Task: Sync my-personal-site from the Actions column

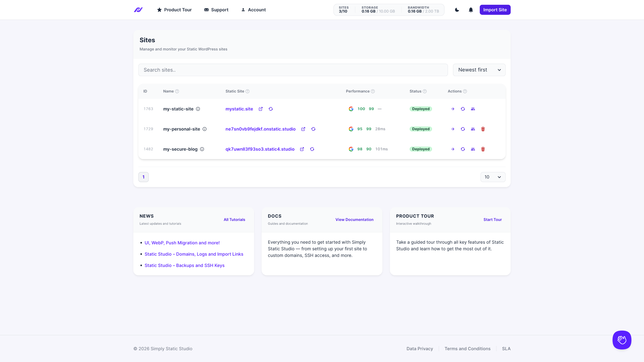Action: (463, 129)
